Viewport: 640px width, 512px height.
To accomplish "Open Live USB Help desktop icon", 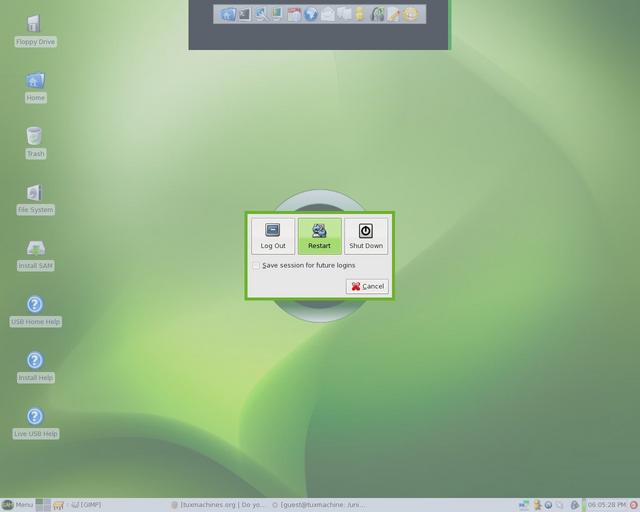I will [x=36, y=423].
